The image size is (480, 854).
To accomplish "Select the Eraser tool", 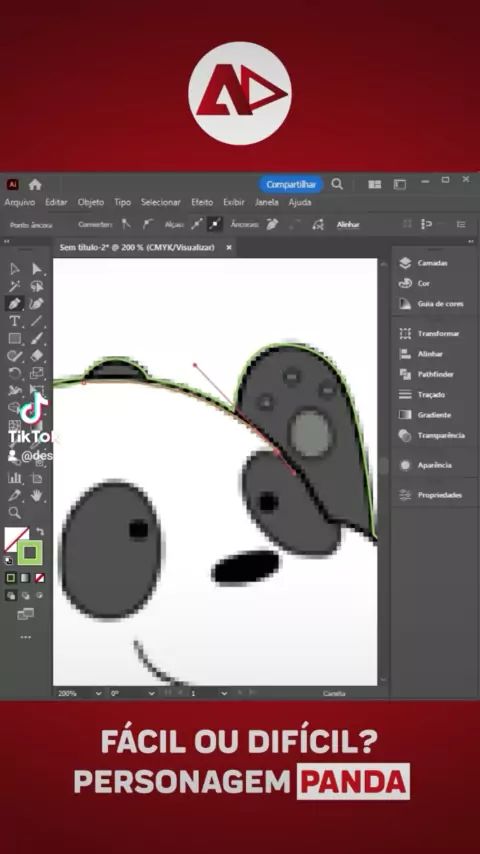I will click(37, 356).
